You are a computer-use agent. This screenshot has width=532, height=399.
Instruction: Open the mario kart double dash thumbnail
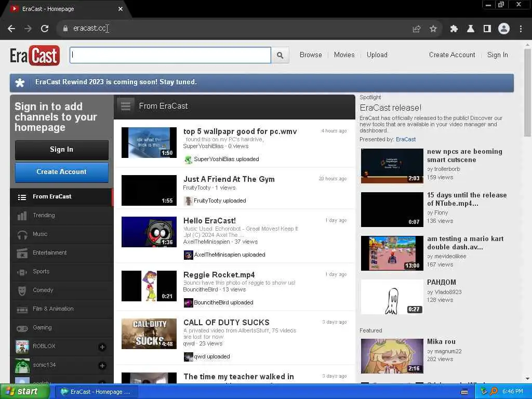pyautogui.click(x=392, y=254)
